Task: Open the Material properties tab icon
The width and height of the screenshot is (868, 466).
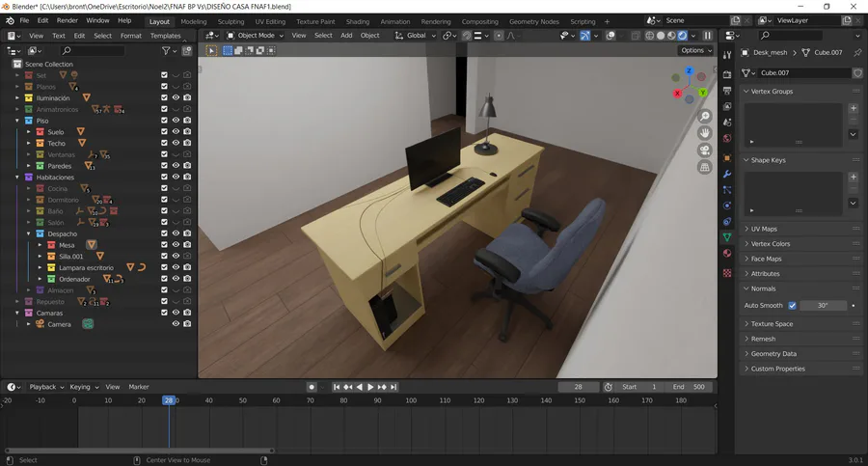Action: (727, 253)
